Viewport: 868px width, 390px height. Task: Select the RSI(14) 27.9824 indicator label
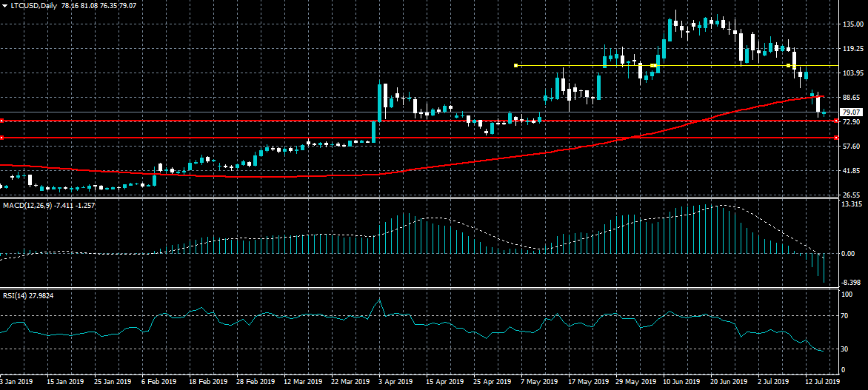(28, 296)
